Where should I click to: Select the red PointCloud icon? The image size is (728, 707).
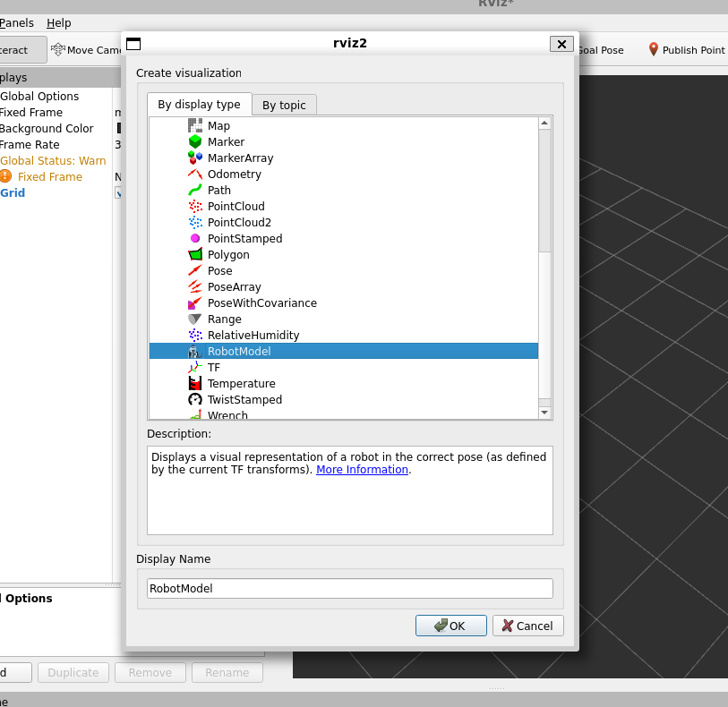point(195,206)
